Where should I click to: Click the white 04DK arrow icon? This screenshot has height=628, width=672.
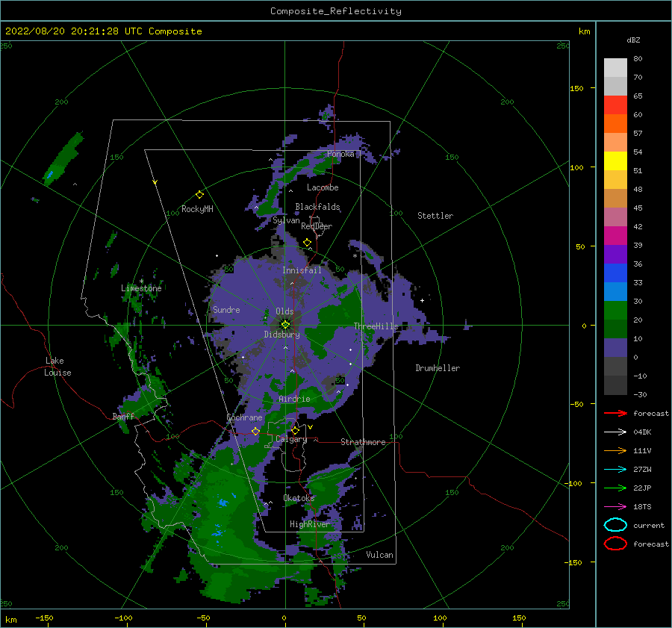coord(615,432)
